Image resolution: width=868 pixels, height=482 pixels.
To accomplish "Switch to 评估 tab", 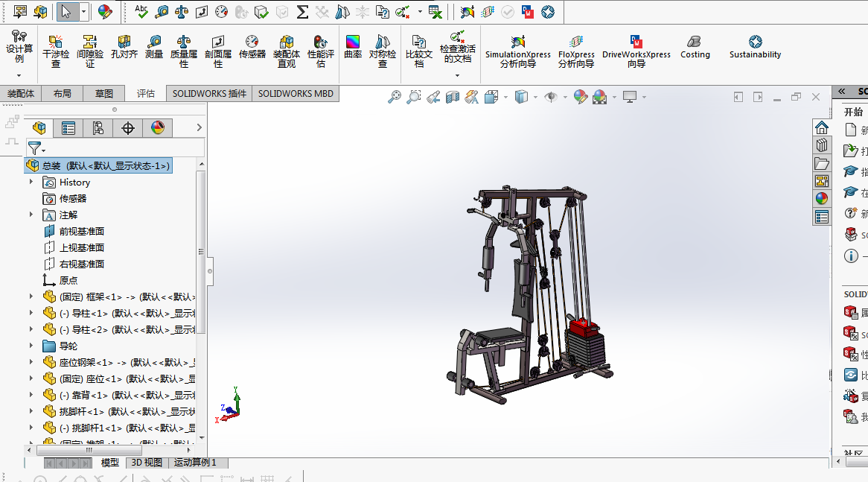I will (x=146, y=94).
